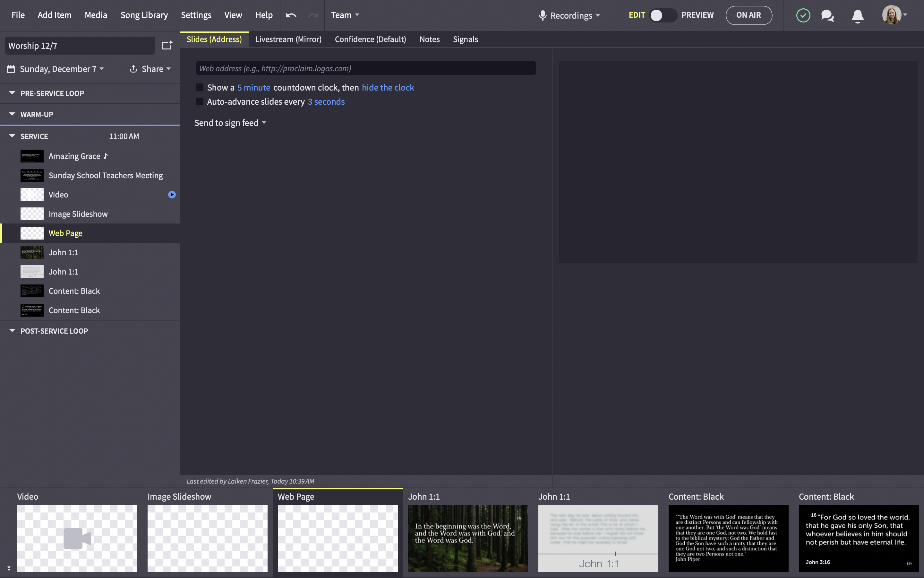Open the Recordings dropdown arrow

tap(597, 16)
